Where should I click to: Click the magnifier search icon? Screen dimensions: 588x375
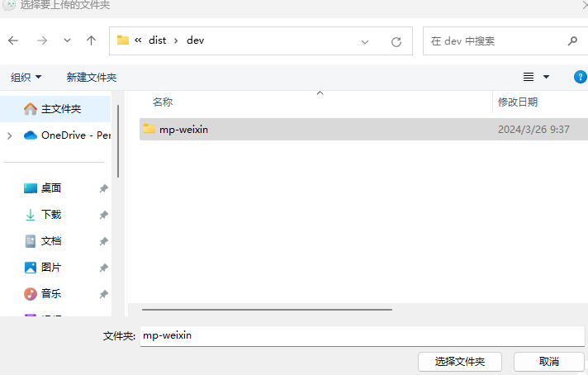[572, 40]
